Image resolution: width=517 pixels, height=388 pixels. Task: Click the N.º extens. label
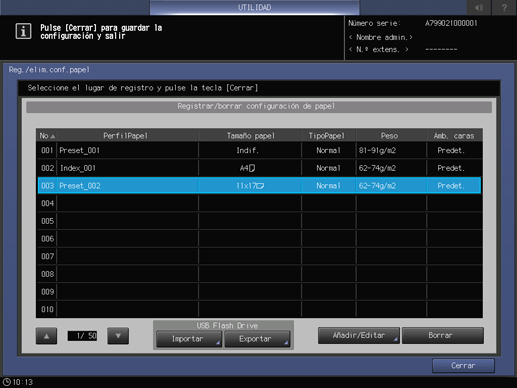(x=379, y=50)
